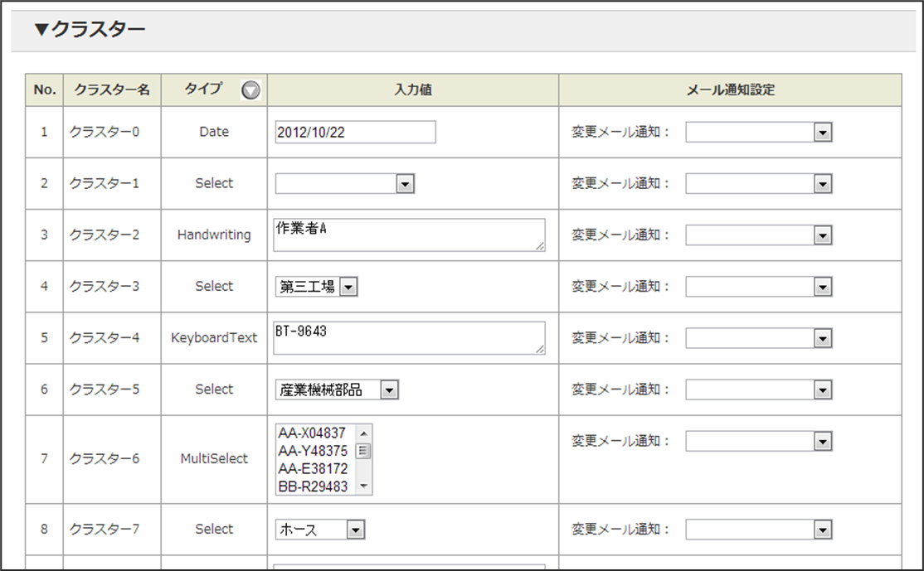Open the ホース dropdown
This screenshot has height=571, width=924.
coord(320,530)
